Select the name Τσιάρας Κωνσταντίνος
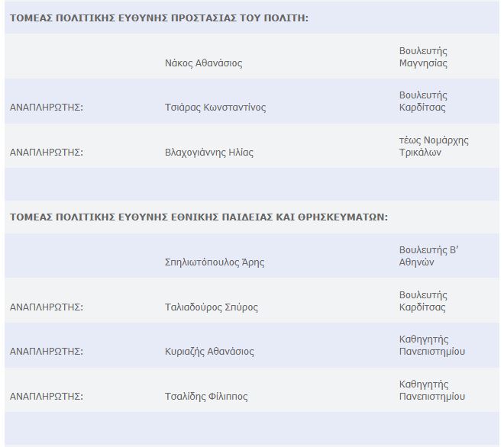This screenshot has height=447, width=504. [215, 108]
